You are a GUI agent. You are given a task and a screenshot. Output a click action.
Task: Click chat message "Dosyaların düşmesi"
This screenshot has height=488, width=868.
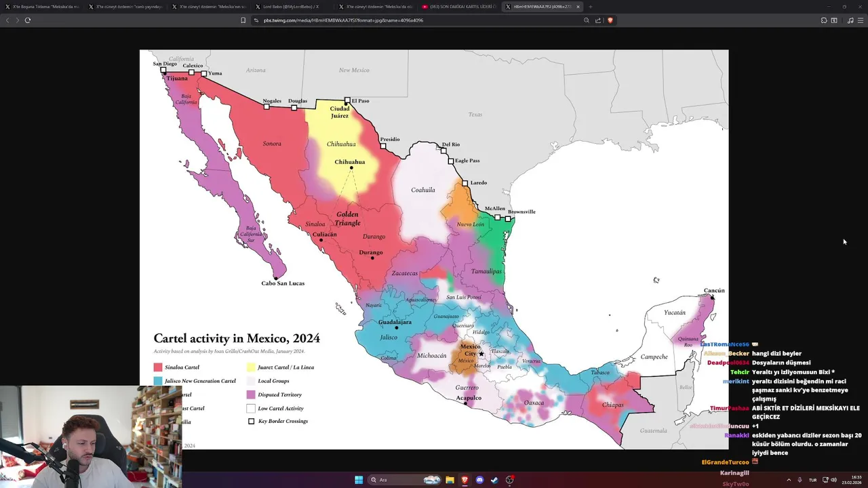click(x=781, y=363)
